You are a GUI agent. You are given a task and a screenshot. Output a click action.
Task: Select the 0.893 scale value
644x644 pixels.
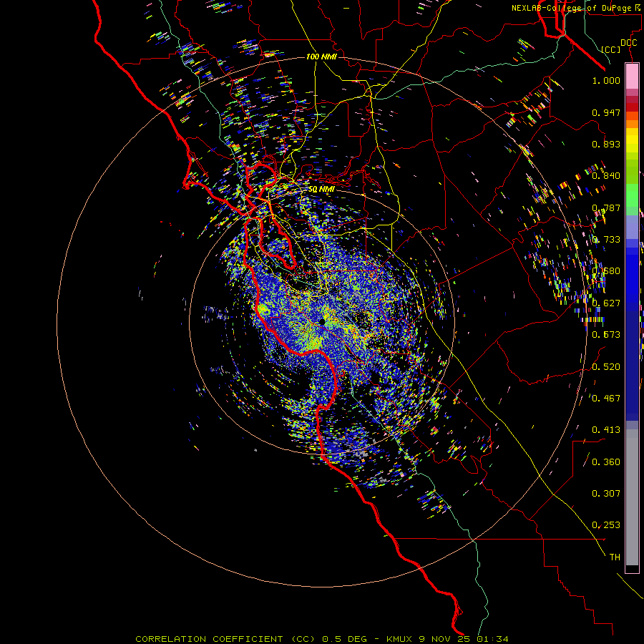tap(606, 144)
